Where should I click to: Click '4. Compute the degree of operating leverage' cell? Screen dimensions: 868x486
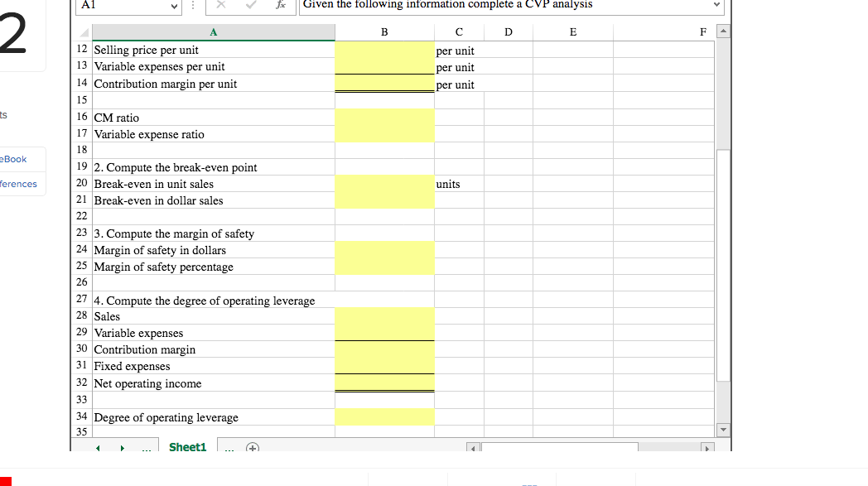[x=213, y=300]
